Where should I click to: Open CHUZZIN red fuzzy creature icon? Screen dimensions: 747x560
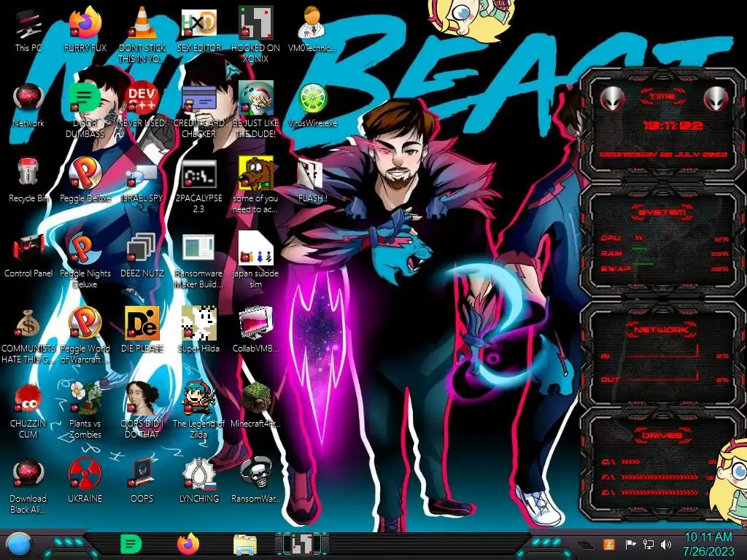[x=28, y=411]
